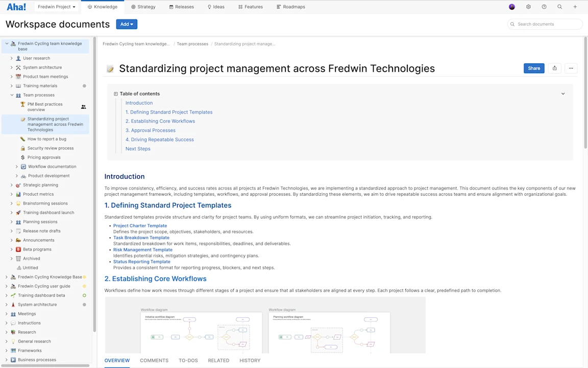The height and width of the screenshot is (368, 588).
Task: Click the shared users icon on PM Best practices
Action: (x=84, y=107)
